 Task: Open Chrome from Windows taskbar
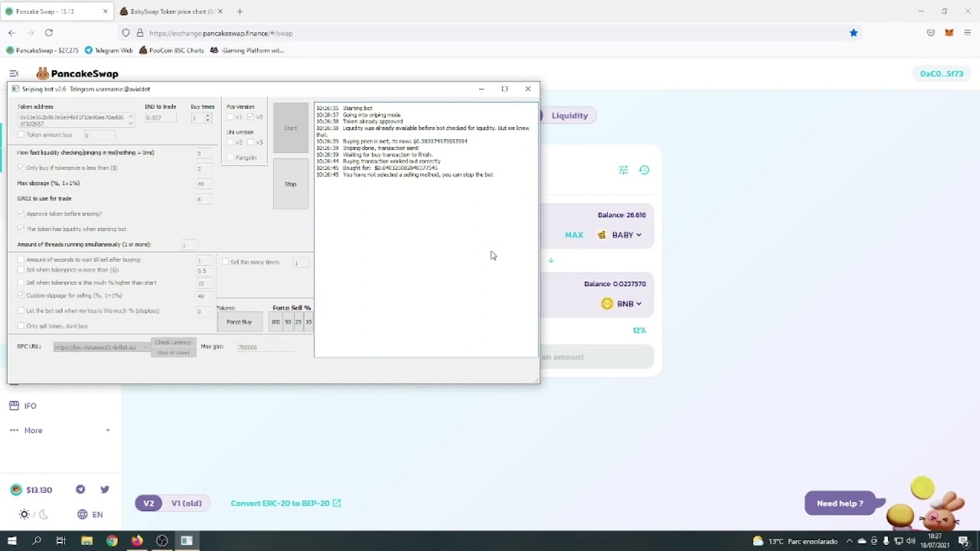[x=112, y=541]
